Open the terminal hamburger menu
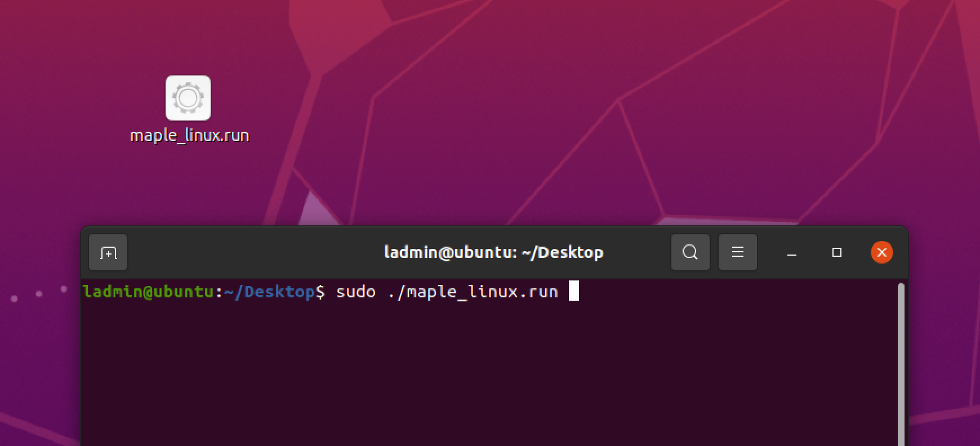Viewport: 980px width, 446px height. tap(738, 252)
